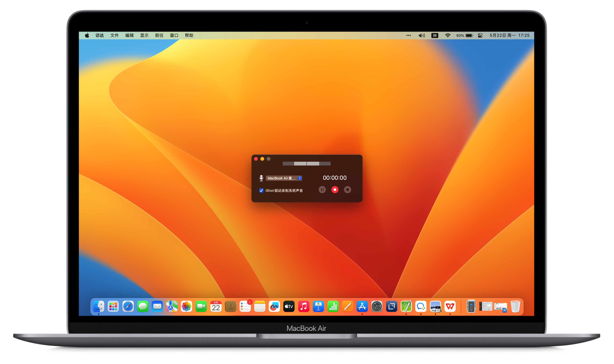Launch Safari from the Dock
614x364 pixels.
[128, 306]
